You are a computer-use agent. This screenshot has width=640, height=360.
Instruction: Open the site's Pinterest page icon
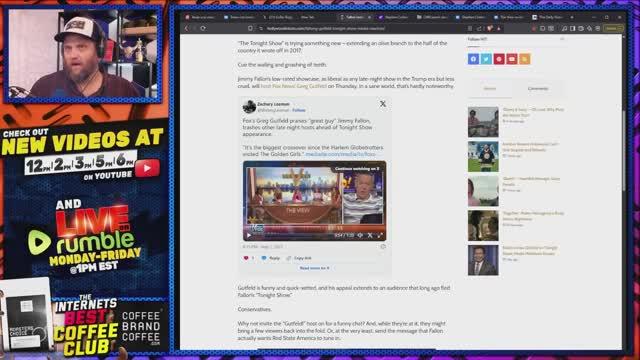[499, 59]
